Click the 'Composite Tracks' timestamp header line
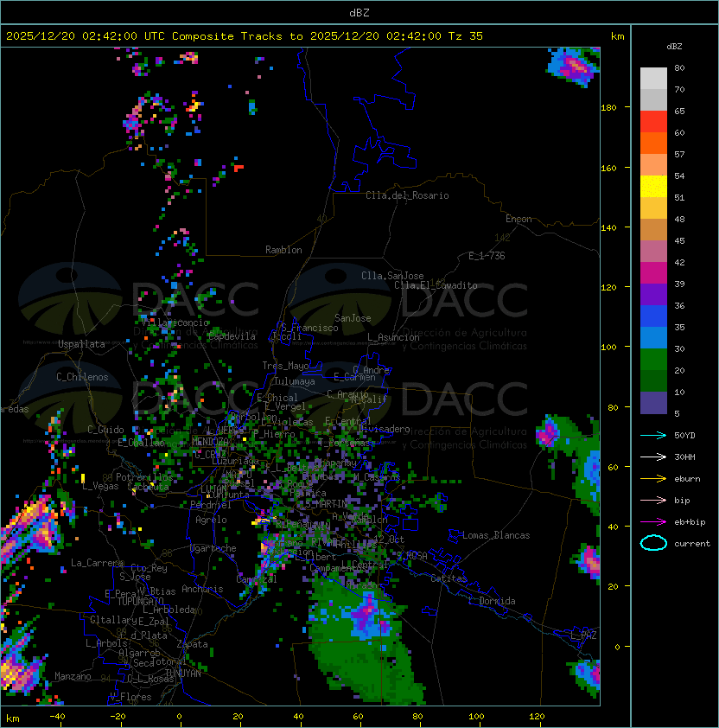The height and width of the screenshot is (728, 719). [x=245, y=36]
